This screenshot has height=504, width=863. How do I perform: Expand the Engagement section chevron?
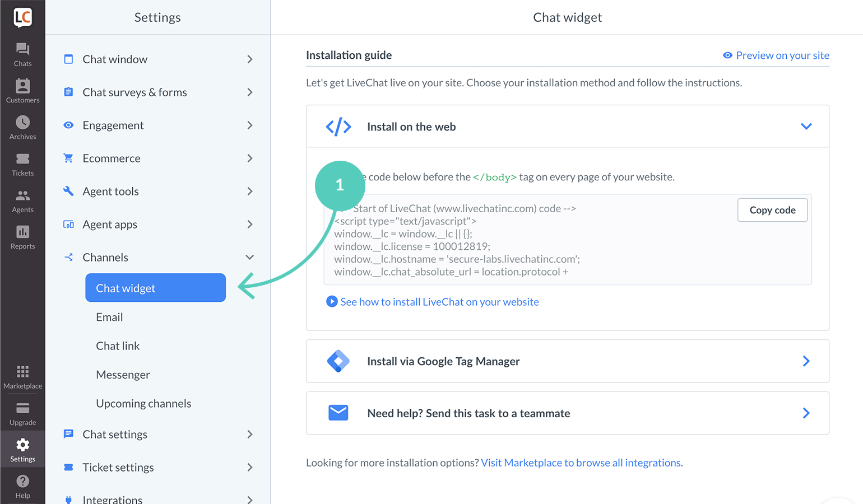250,125
